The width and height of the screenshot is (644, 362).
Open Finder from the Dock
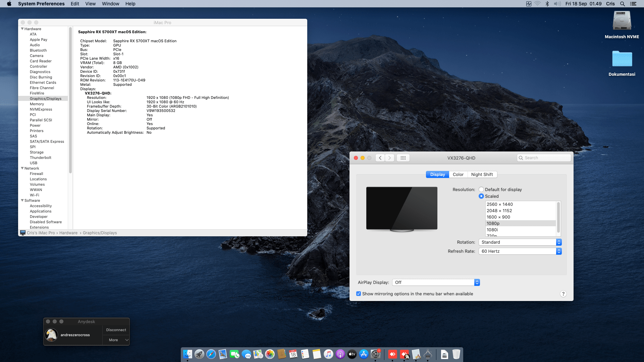[x=187, y=354]
